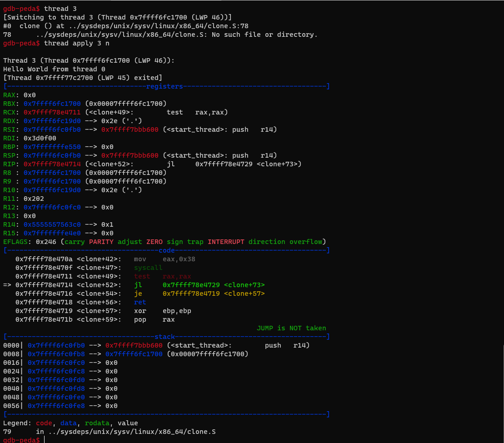
Task: Click the 'data' word in the Legend
Action: click(x=69, y=423)
